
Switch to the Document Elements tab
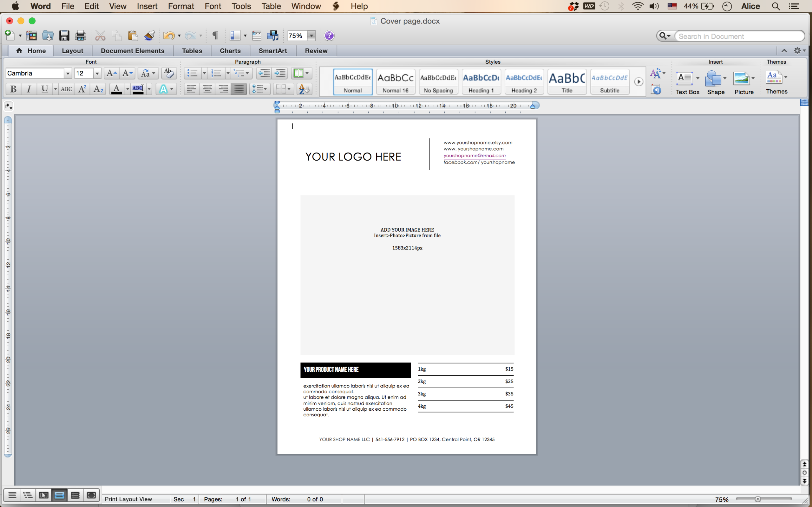[133, 51]
